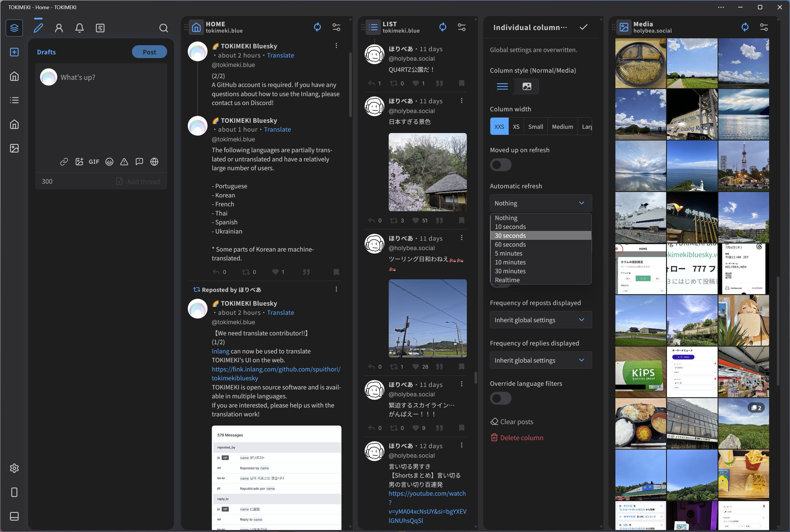Viewport: 790px width, 532px height.
Task: Select Small column width
Action: pos(536,127)
